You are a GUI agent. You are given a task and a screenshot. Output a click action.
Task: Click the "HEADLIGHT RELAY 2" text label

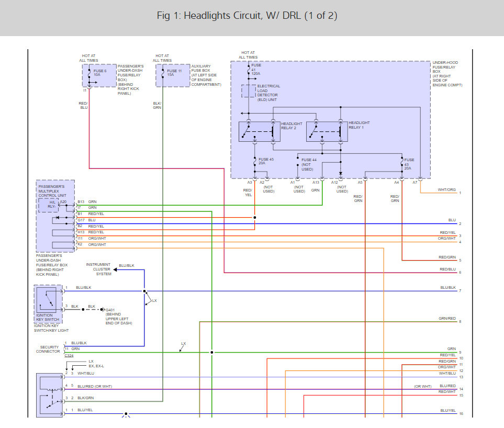coord(292,126)
